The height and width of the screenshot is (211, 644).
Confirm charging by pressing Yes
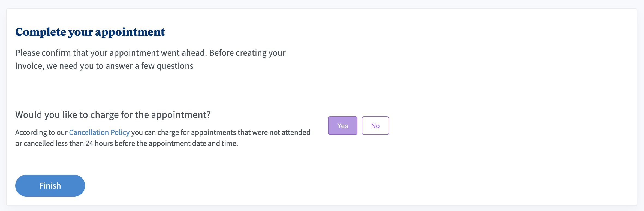(x=342, y=126)
